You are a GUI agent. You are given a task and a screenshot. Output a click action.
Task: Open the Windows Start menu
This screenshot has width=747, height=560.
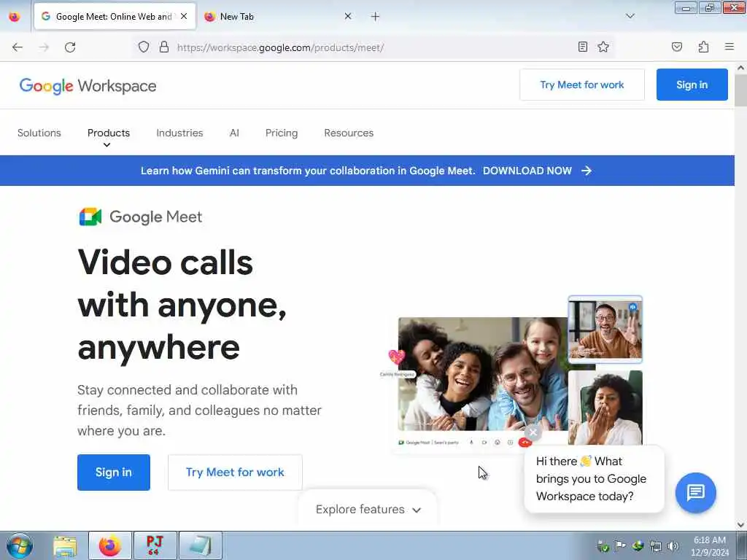tap(20, 545)
